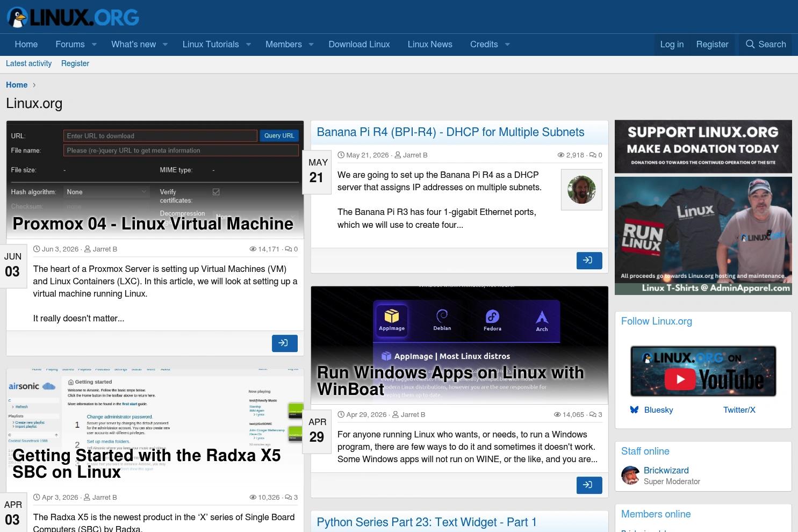This screenshot has height=532, width=798.
Task: Click Register in the sub-navigation row
Action: coord(75,63)
